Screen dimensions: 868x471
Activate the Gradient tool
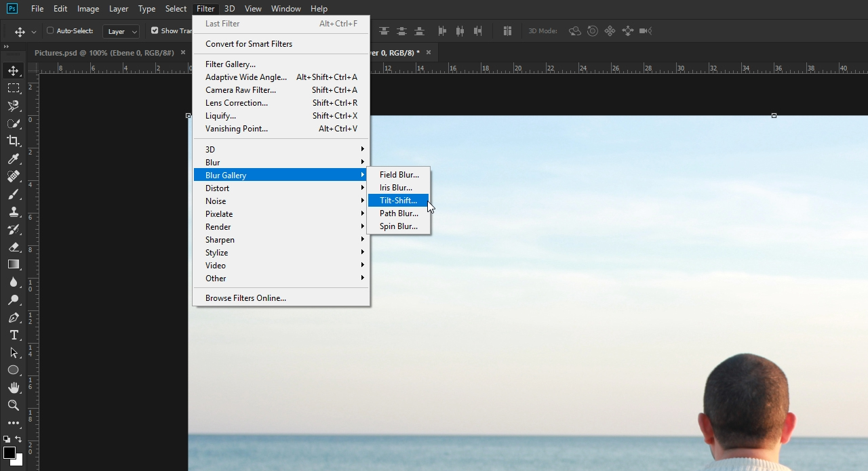pos(14,264)
